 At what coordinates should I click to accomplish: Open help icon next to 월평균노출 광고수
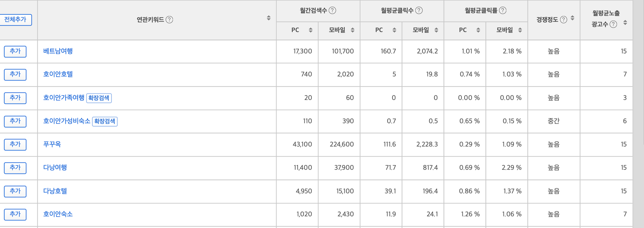[613, 25]
